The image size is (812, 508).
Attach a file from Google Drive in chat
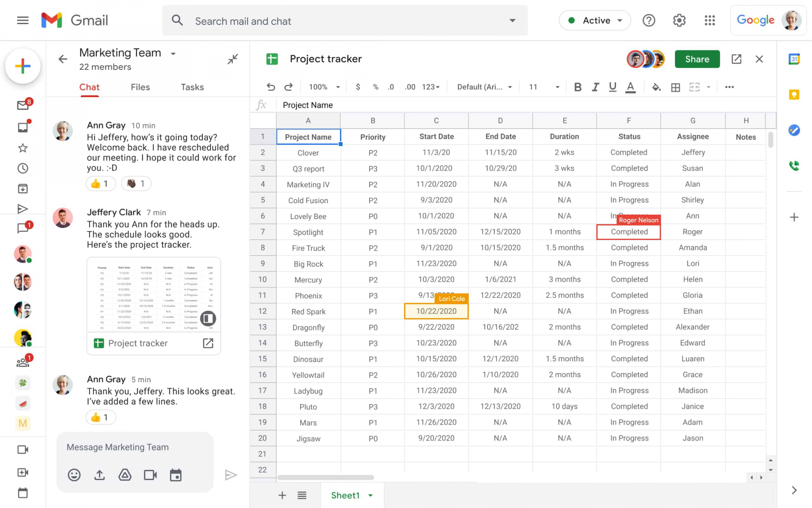[125, 475]
